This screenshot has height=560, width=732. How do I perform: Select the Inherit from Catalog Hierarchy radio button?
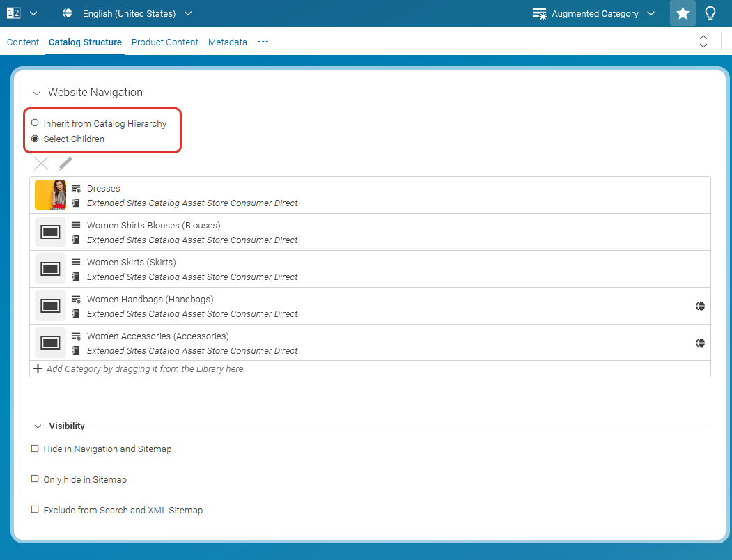pyautogui.click(x=34, y=122)
